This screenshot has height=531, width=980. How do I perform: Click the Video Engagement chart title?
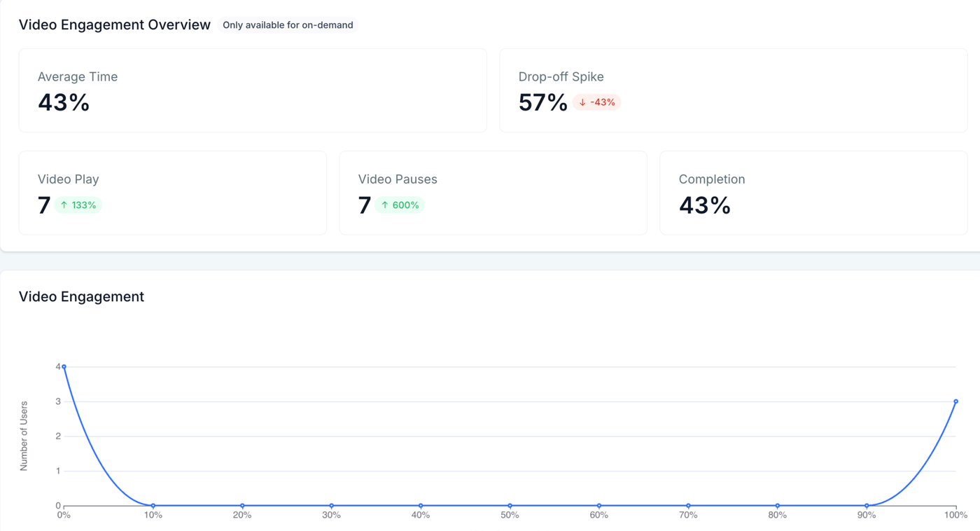coord(81,297)
